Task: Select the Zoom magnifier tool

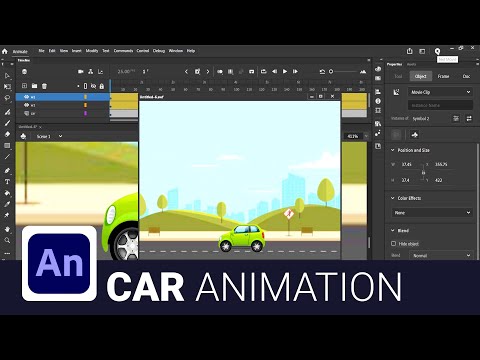Action: [7, 240]
